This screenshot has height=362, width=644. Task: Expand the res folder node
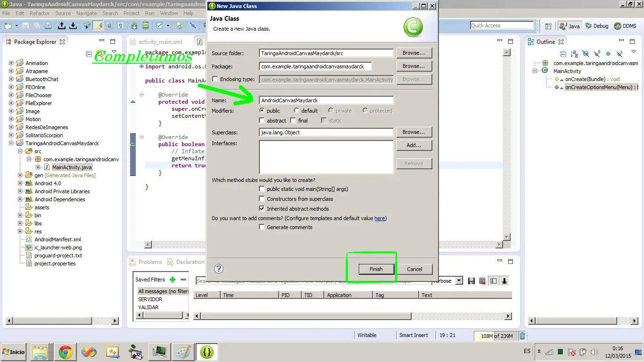click(20, 231)
